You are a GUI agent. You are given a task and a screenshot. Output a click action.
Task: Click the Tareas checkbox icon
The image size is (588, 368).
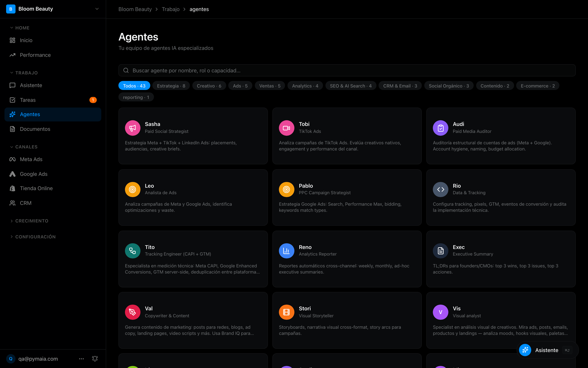click(12, 100)
